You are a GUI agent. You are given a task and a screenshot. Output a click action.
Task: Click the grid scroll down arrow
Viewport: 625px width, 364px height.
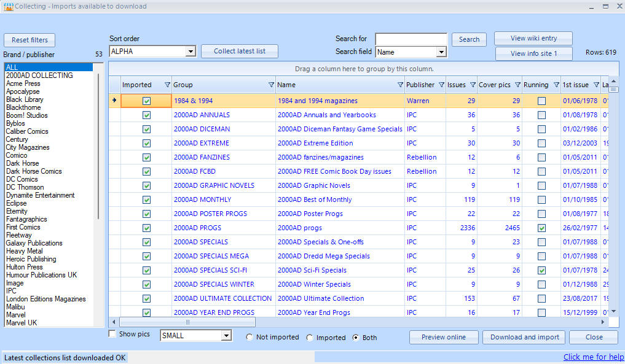tap(614, 311)
